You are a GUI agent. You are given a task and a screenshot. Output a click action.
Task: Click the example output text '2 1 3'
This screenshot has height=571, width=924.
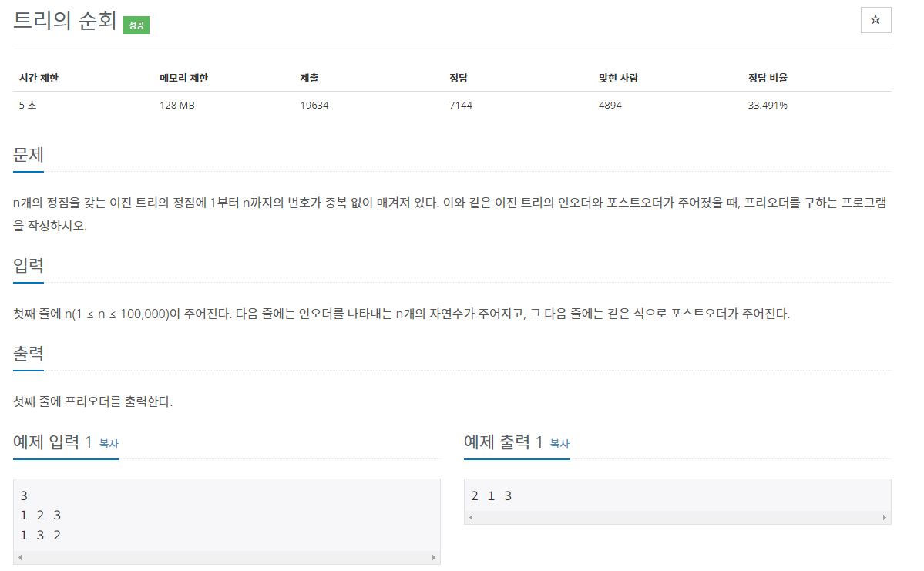coord(492,495)
